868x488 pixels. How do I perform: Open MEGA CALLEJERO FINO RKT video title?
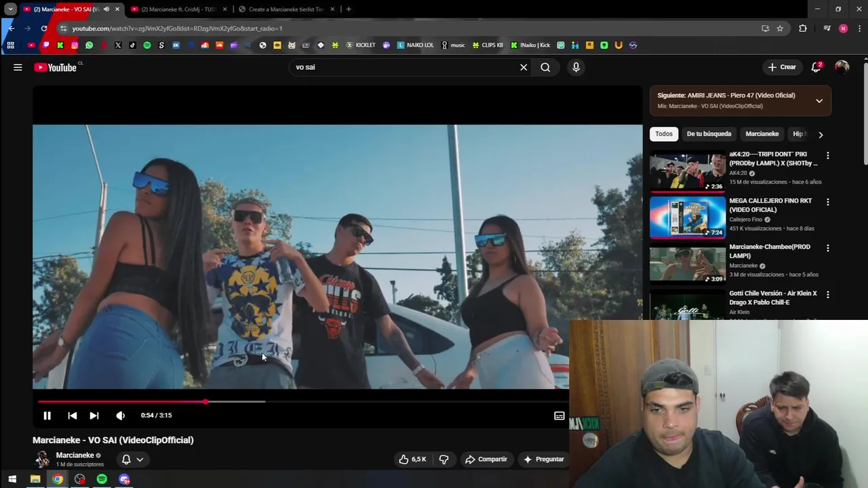point(770,205)
